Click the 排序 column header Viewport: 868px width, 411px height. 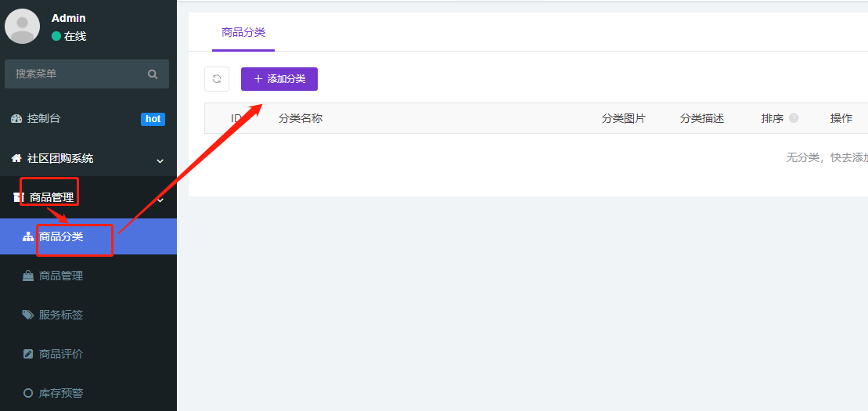coord(773,118)
